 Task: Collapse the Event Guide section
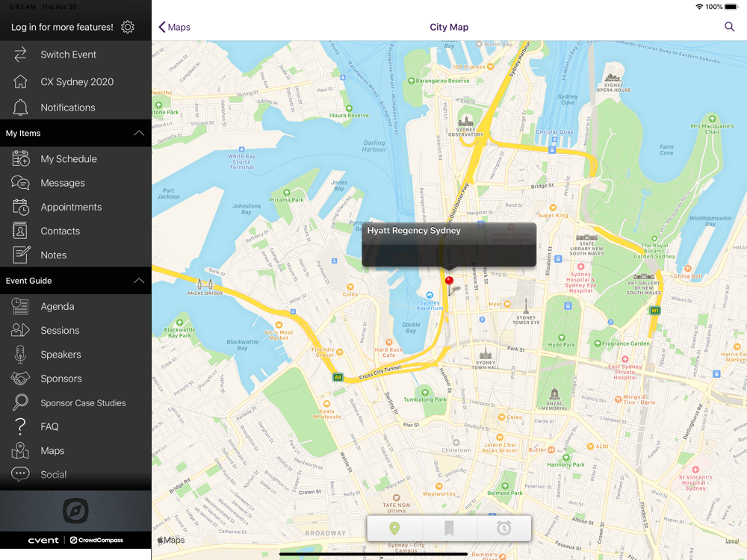[x=139, y=281]
